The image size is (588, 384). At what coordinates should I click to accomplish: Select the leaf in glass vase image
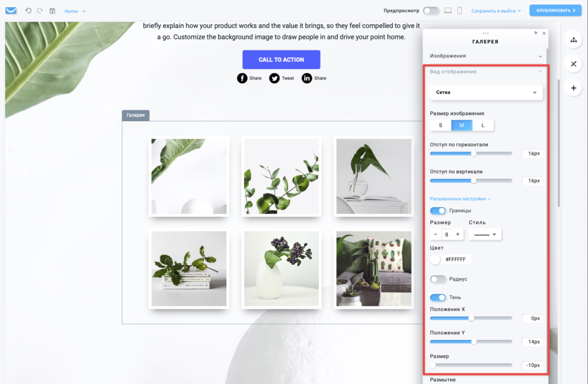point(374,176)
